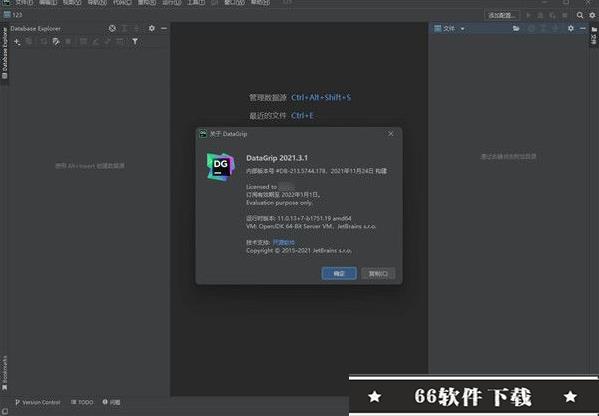Hide the Files panel with minus icon
Viewport: 599px width, 416px height.
click(583, 28)
